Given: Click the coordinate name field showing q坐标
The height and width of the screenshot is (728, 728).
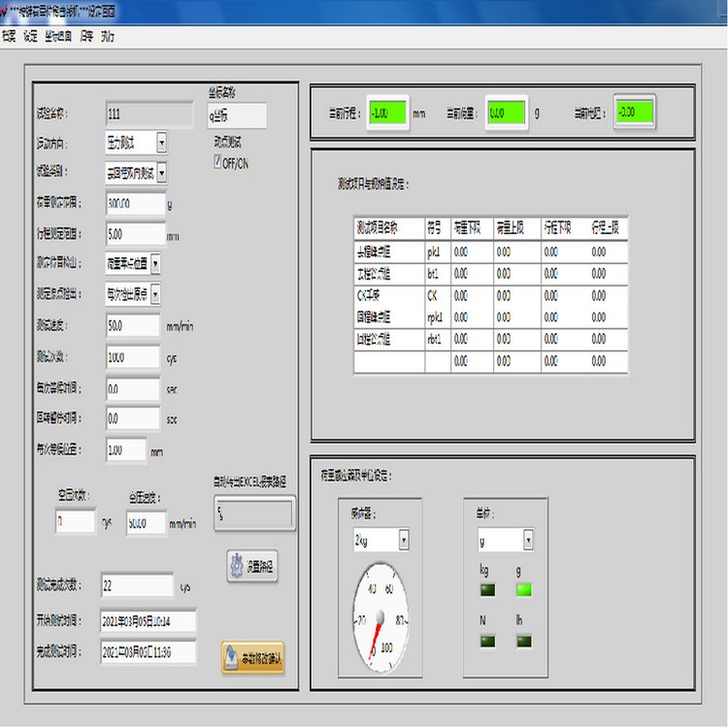Looking at the screenshot, I should pos(237,116).
